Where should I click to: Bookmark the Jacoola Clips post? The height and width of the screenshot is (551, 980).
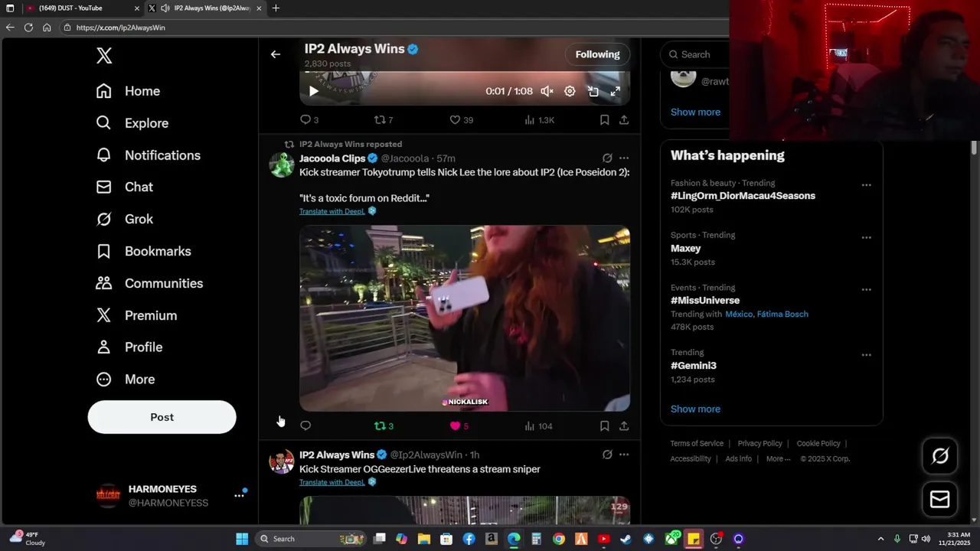point(604,426)
